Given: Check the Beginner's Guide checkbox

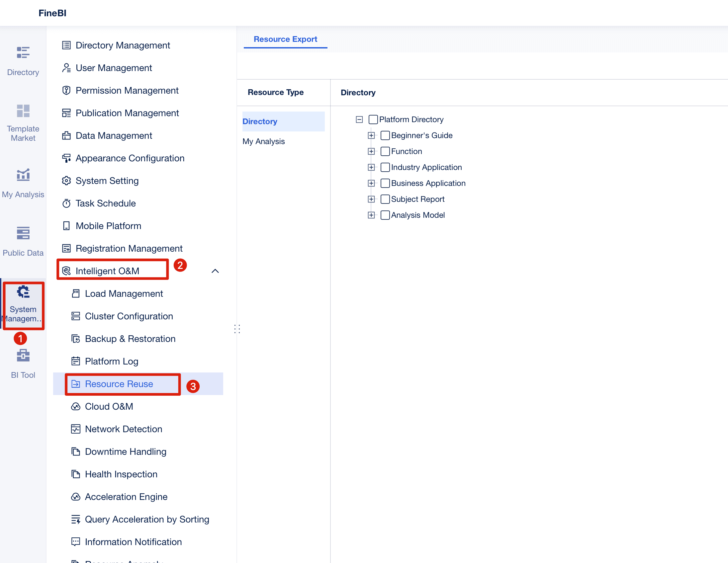Looking at the screenshot, I should (385, 135).
